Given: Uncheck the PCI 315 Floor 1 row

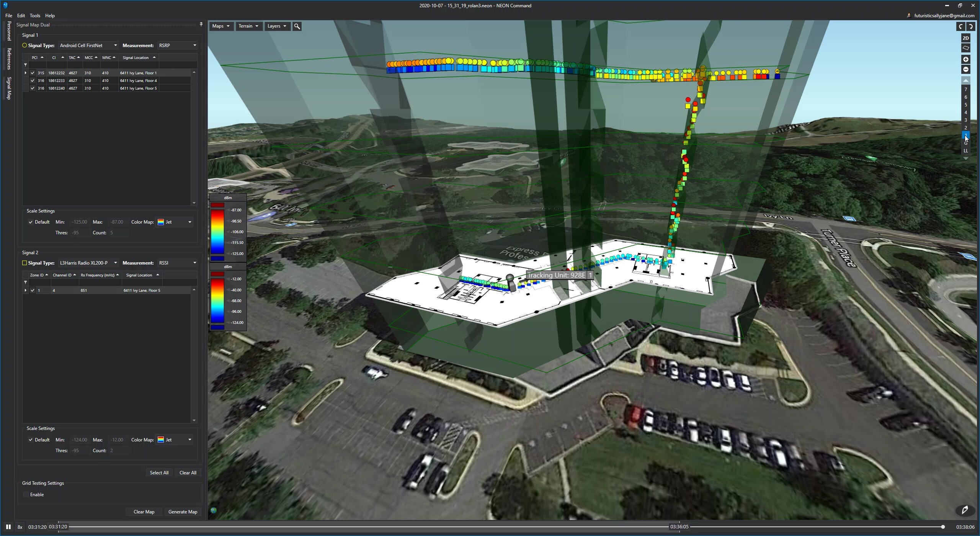Looking at the screenshot, I should 33,73.
